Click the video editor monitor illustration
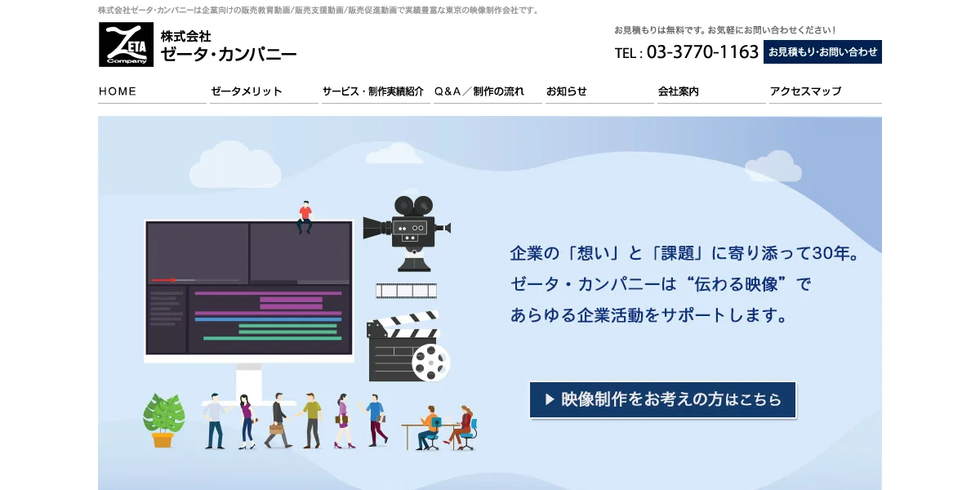The height and width of the screenshot is (490, 980). click(x=249, y=310)
